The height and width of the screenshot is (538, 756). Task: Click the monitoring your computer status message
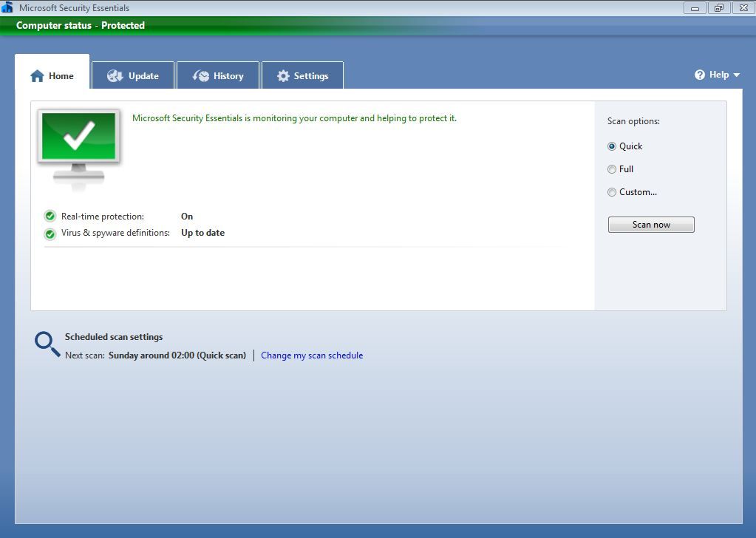(294, 118)
